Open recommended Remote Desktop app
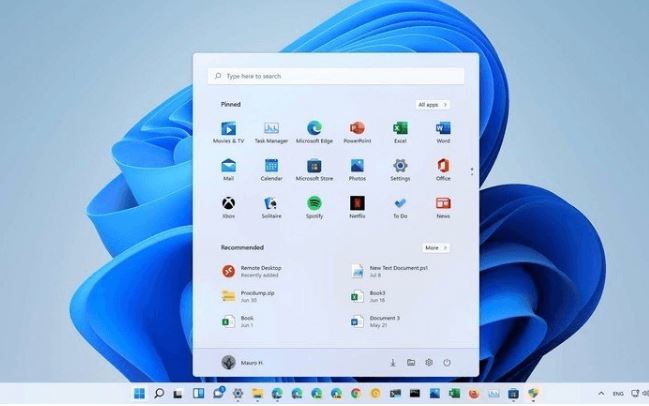Image resolution: width=649 pixels, height=406 pixels. click(x=252, y=271)
